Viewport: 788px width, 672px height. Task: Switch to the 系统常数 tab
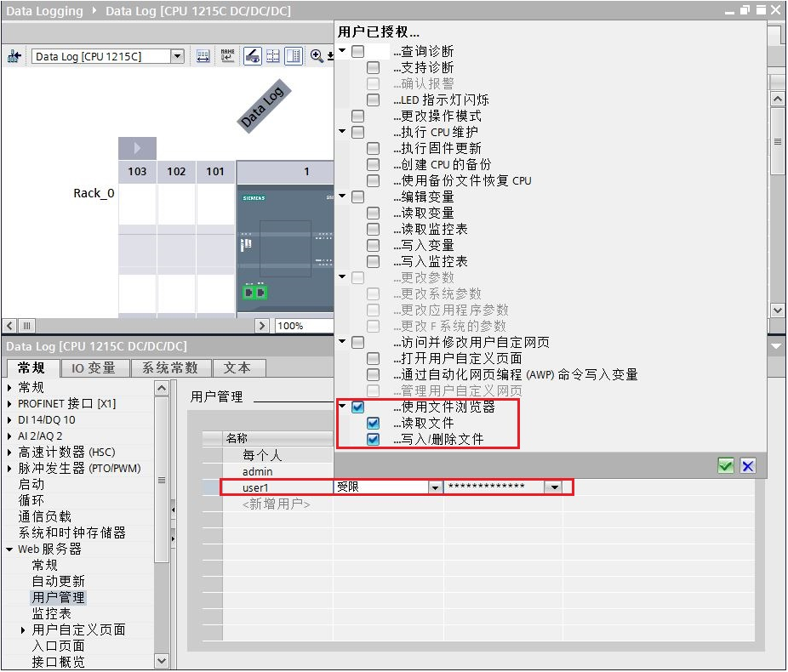point(170,368)
